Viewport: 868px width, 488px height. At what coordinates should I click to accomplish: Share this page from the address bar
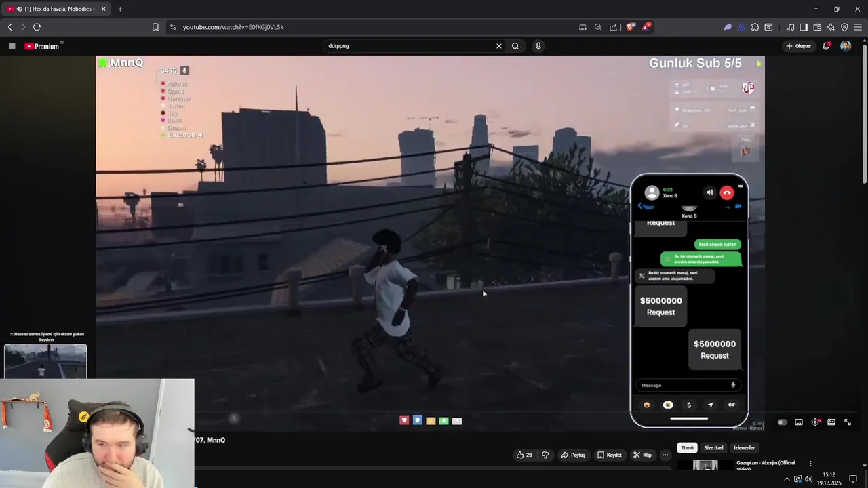(614, 27)
